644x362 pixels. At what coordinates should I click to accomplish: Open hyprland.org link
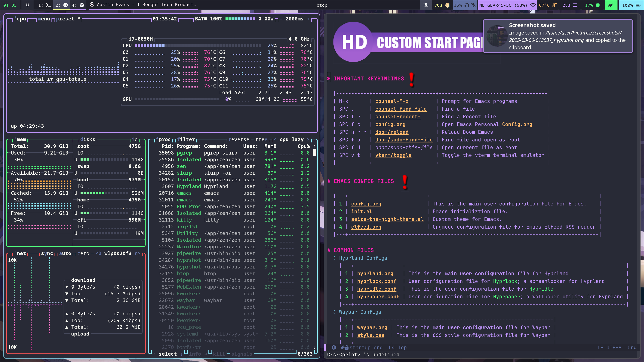pyautogui.click(x=375, y=274)
